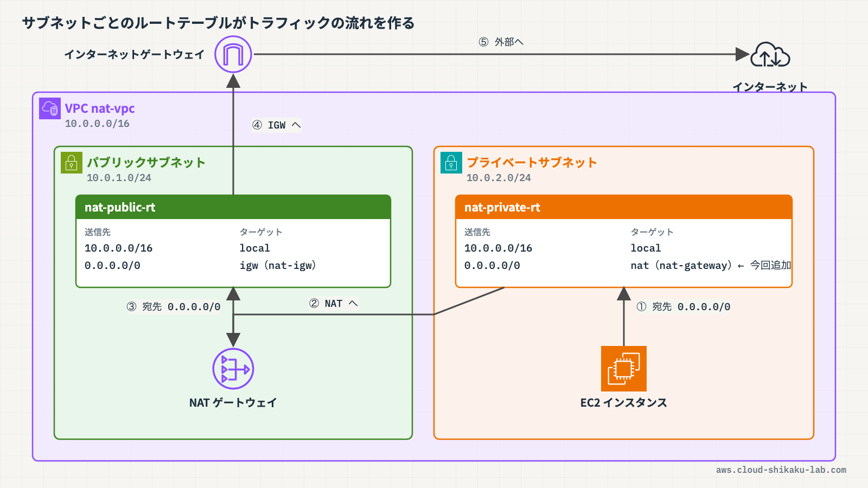Viewport: 868px width, 488px height.
Task: Click the NAT ゲートウェイ label
Action: pyautogui.click(x=233, y=403)
